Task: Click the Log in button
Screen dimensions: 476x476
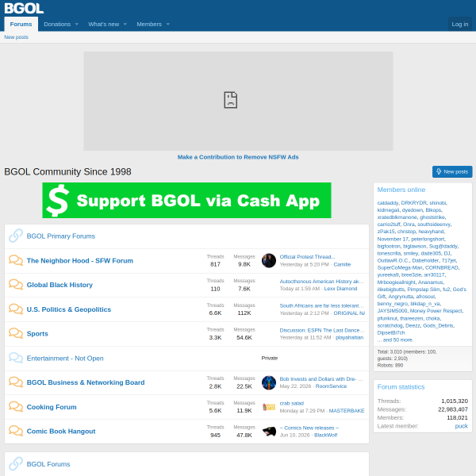Action: (x=459, y=25)
